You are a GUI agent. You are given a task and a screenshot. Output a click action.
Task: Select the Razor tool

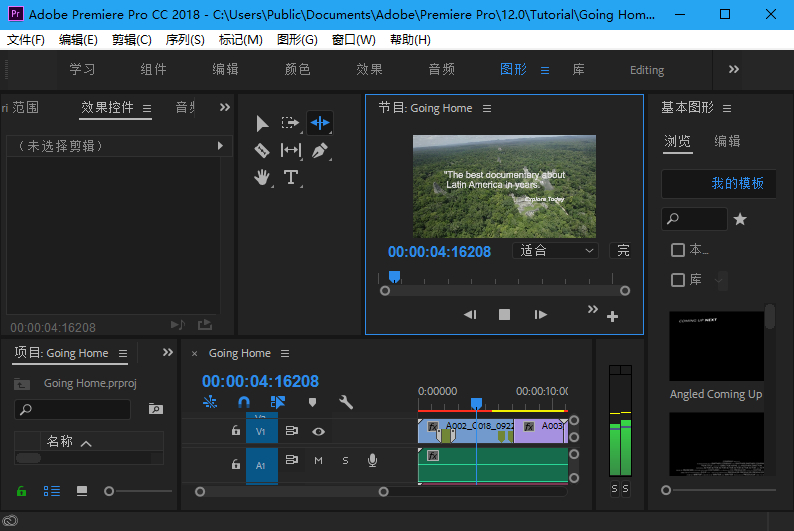(x=262, y=150)
